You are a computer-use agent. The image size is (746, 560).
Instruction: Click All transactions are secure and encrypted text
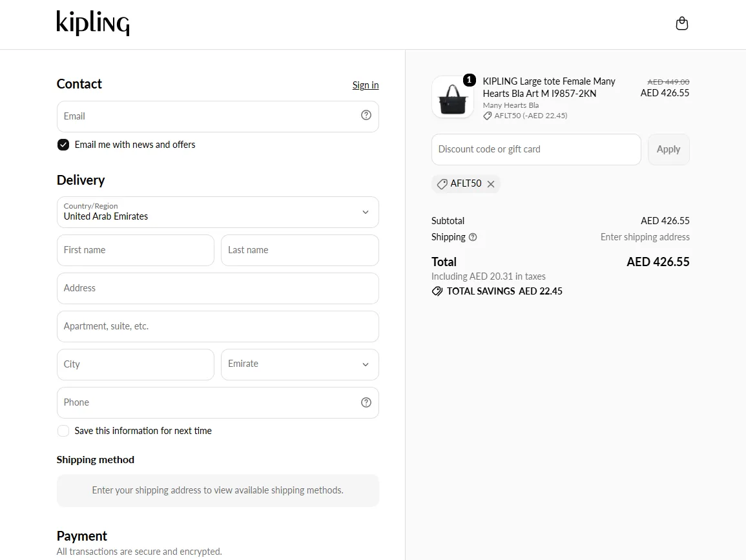[139, 552]
